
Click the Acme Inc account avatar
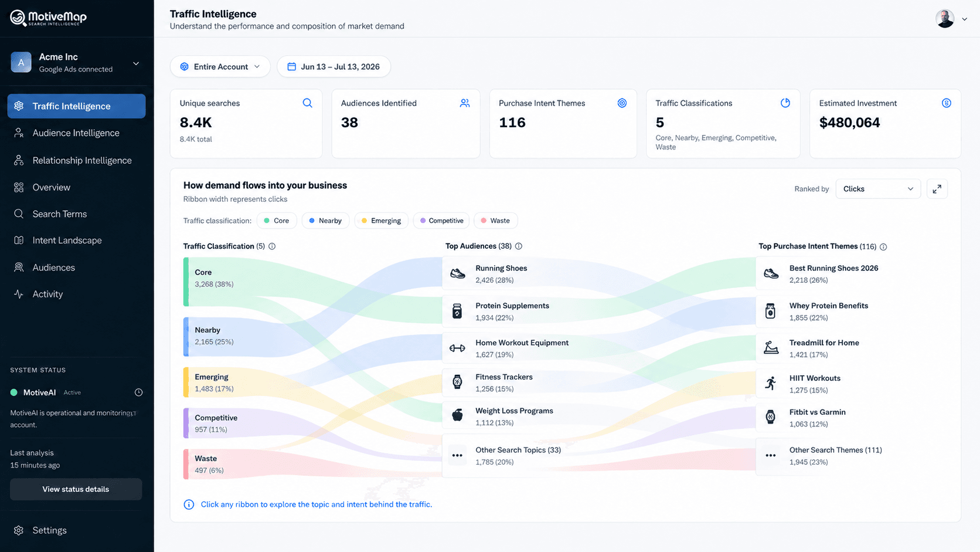tap(21, 62)
